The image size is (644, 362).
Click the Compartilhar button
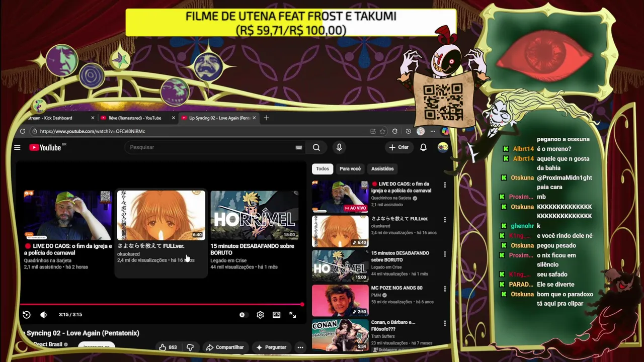(x=224, y=347)
